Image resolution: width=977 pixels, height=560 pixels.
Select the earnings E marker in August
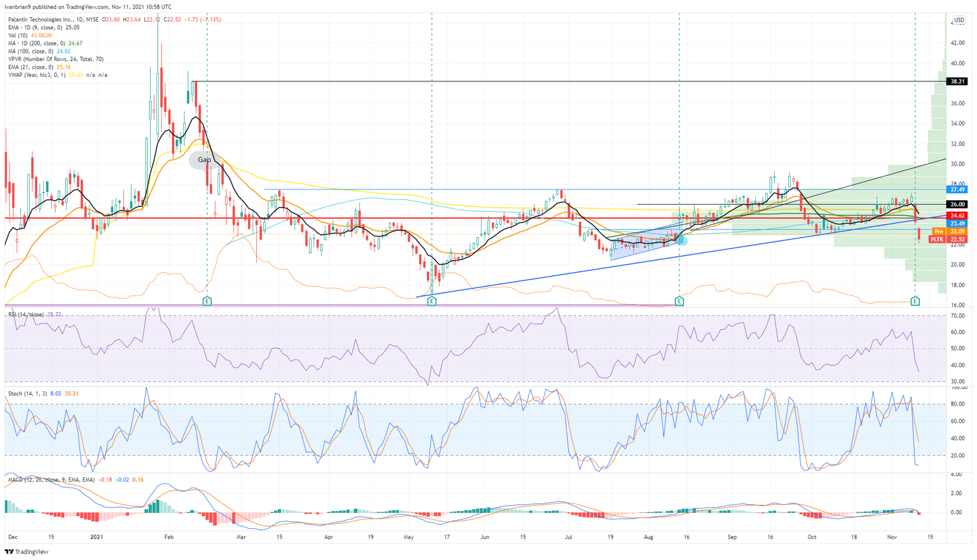tap(679, 301)
